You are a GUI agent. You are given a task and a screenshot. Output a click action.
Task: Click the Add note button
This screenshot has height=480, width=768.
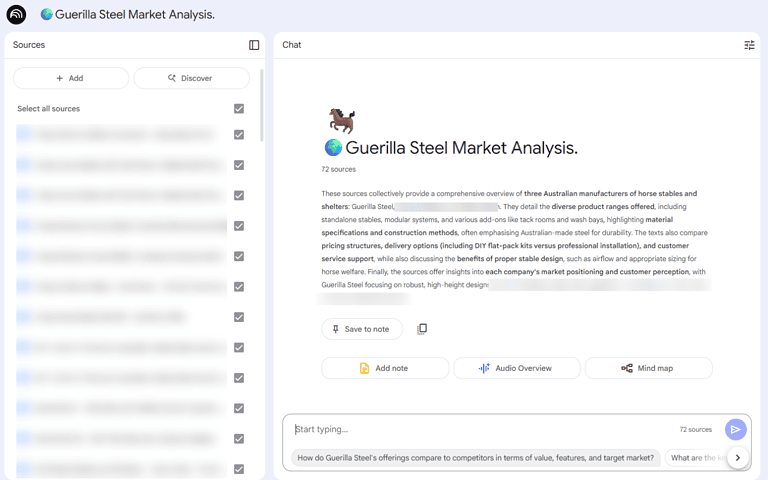pyautogui.click(x=385, y=368)
